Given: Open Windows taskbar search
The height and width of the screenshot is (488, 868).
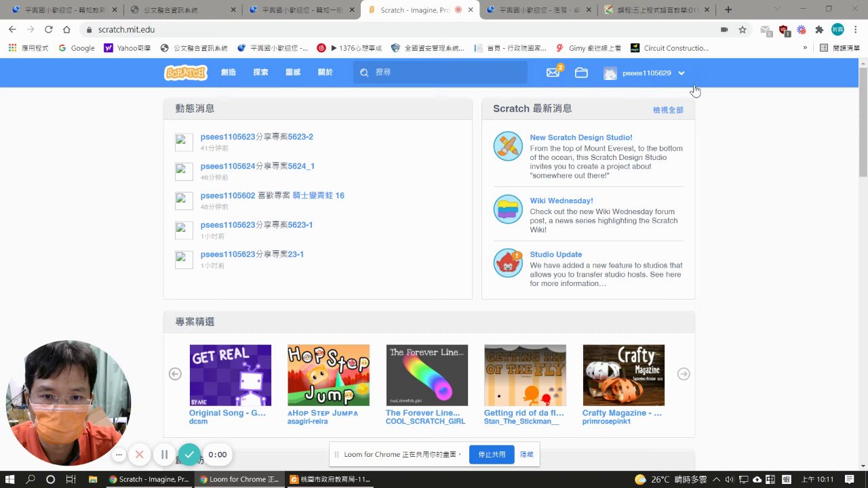Looking at the screenshot, I should [x=31, y=479].
